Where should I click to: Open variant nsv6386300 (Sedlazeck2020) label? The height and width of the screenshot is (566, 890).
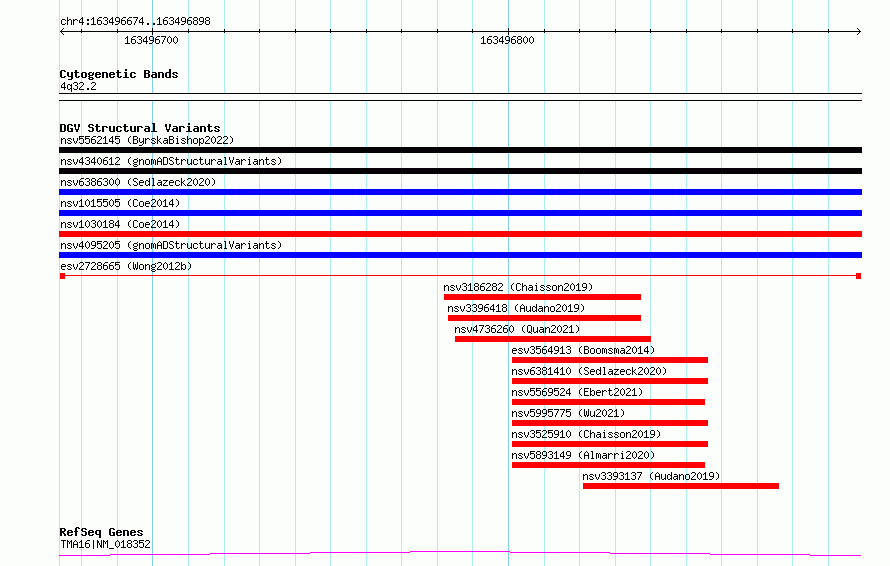138,182
